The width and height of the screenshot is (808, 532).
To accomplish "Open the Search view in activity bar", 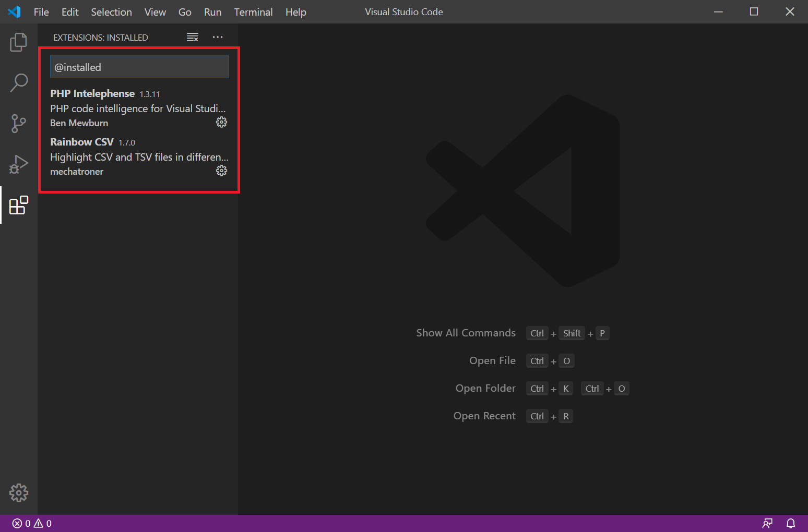I will 19,83.
